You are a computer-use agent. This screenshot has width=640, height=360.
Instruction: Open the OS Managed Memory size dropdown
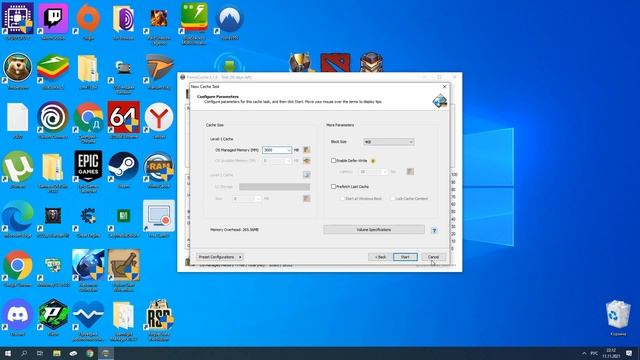[x=289, y=150]
